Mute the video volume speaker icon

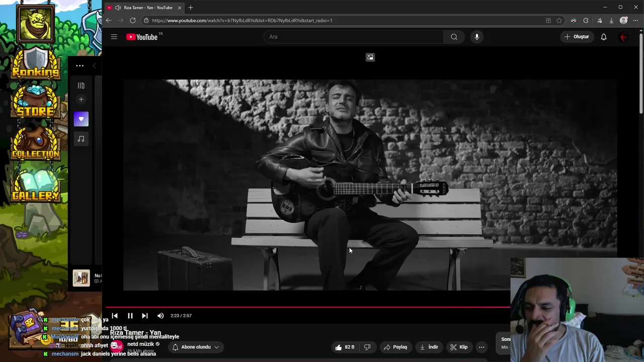point(160,316)
